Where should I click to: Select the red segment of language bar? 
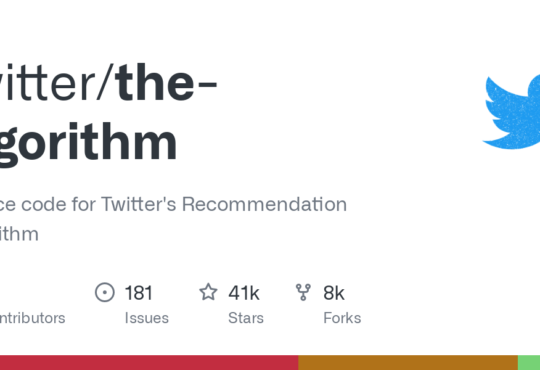pyautogui.click(x=149, y=363)
